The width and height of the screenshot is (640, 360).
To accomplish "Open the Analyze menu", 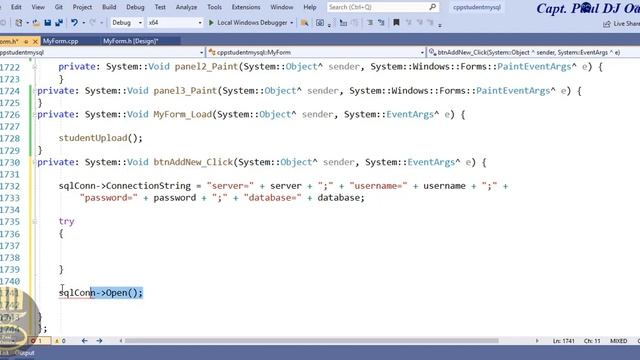I will (x=186, y=7).
